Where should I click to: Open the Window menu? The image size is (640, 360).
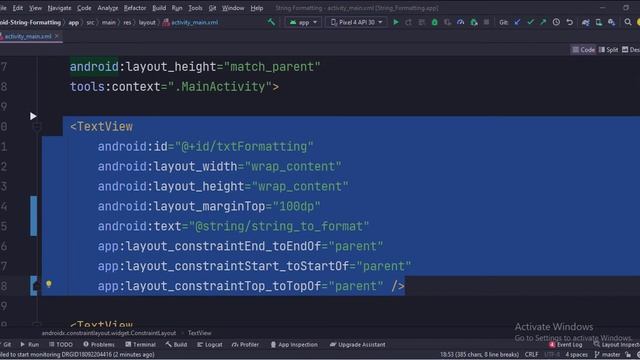[233, 8]
